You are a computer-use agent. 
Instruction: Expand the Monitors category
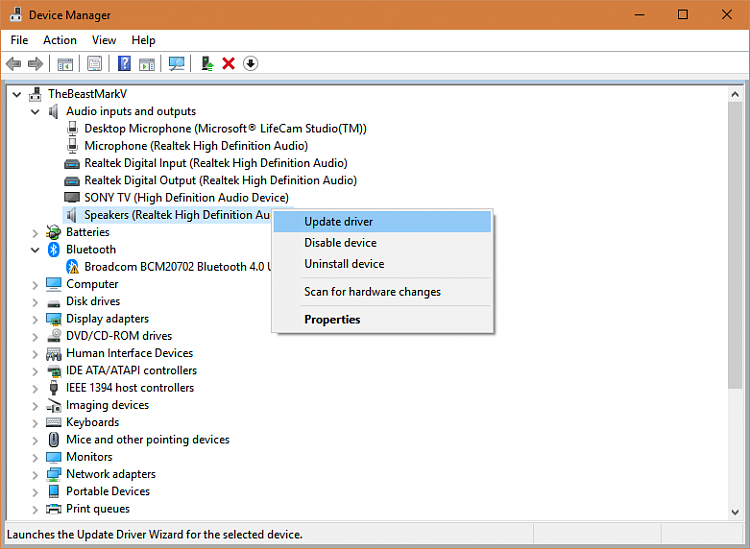[x=35, y=457]
